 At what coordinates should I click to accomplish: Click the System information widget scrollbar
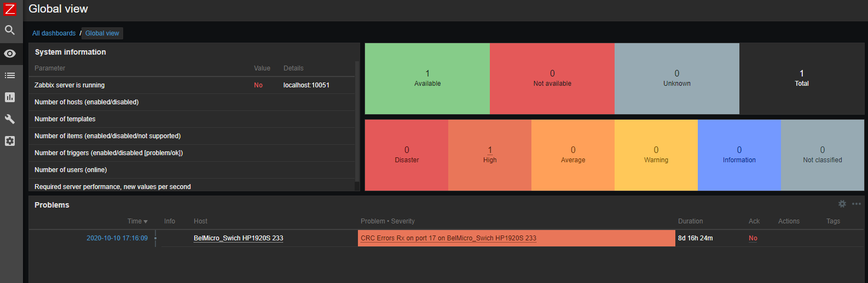357,121
